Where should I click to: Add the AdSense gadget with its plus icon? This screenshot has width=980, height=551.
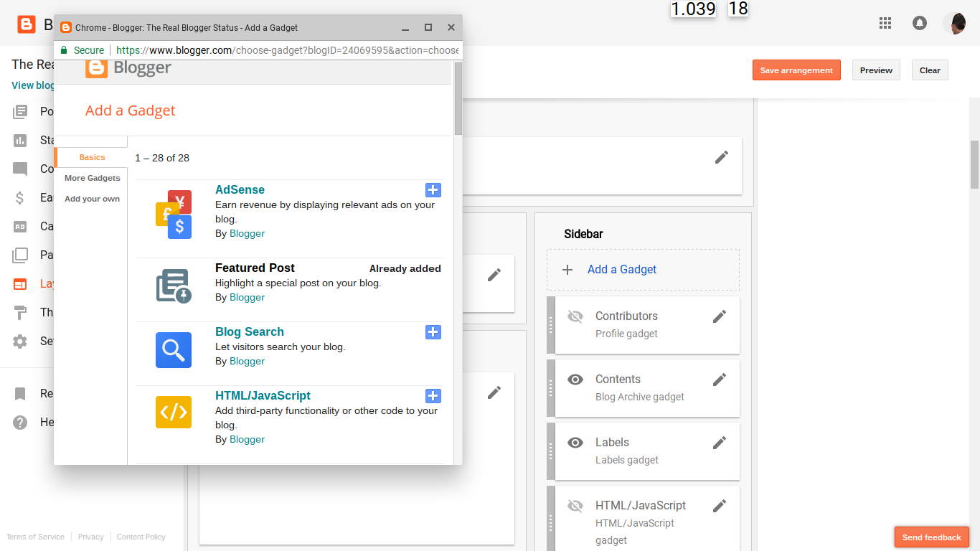pyautogui.click(x=433, y=190)
